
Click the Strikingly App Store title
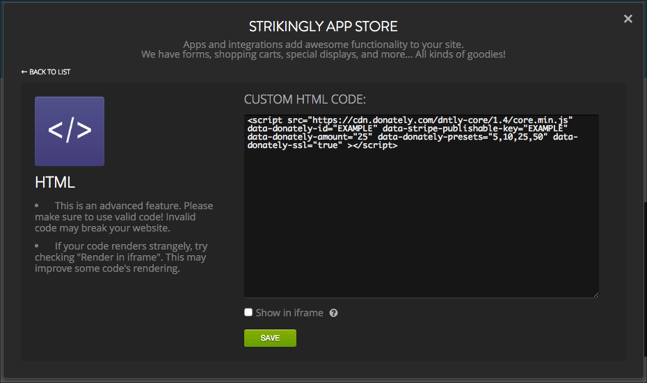click(x=323, y=26)
